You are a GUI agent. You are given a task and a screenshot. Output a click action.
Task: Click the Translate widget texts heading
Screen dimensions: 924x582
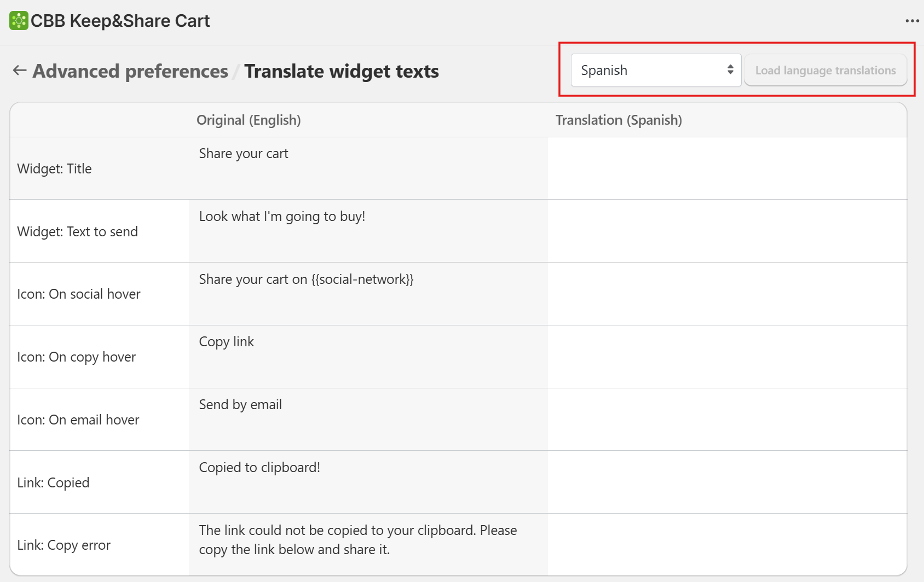point(341,71)
